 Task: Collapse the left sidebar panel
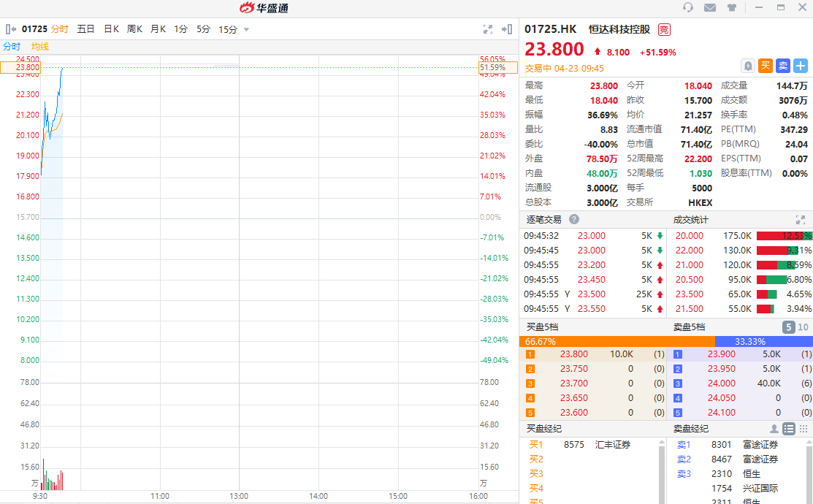(11, 29)
